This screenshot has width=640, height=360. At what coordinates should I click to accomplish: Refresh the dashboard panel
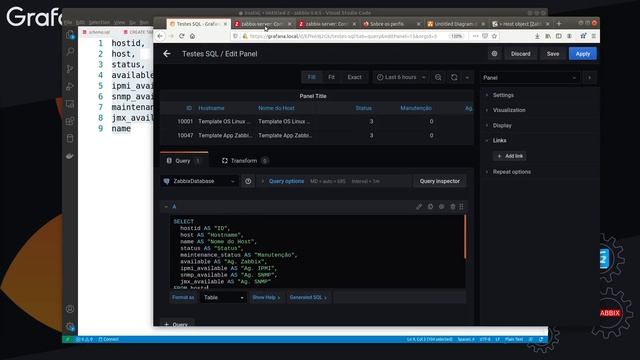[454, 77]
